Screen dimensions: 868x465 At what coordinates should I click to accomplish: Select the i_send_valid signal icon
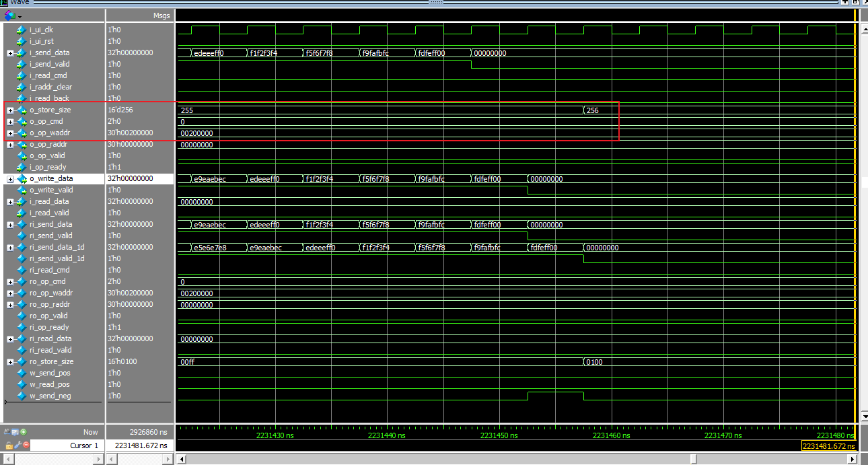click(x=21, y=64)
